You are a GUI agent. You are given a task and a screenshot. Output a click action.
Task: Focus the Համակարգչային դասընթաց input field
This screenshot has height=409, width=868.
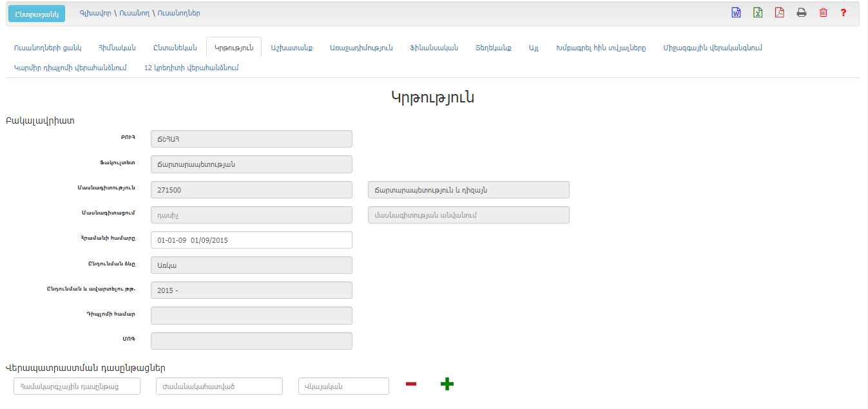click(x=77, y=386)
